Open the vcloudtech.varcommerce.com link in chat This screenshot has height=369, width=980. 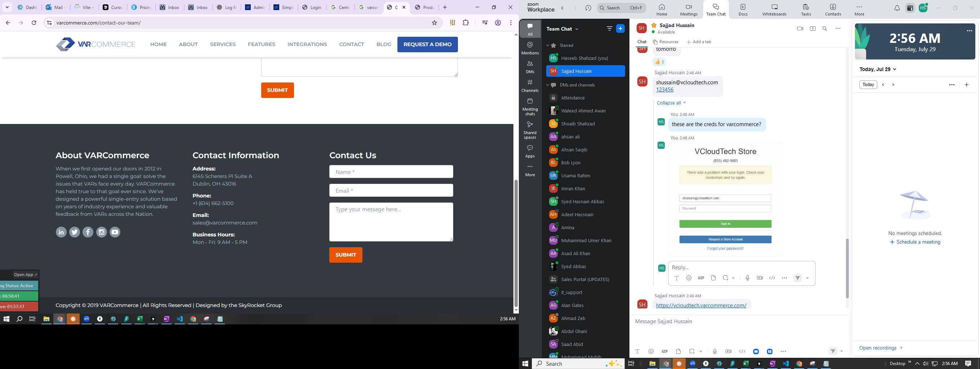(x=701, y=305)
